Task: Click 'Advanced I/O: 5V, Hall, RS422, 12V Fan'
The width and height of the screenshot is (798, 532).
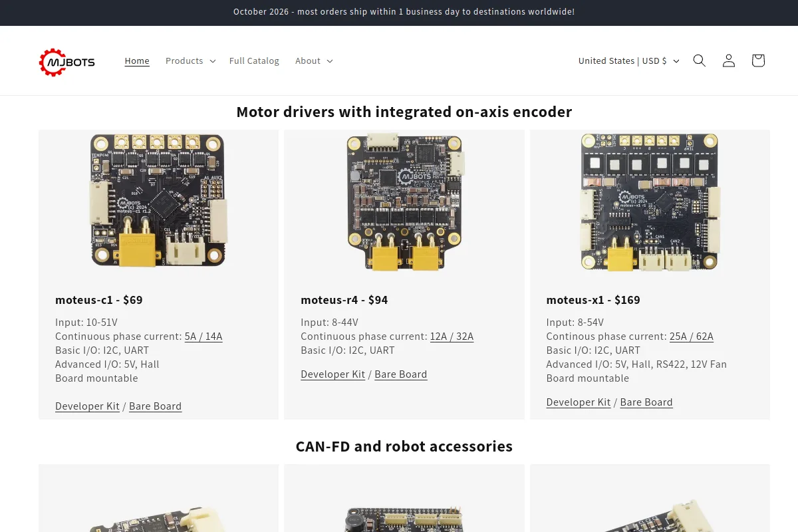Action: 636,364
